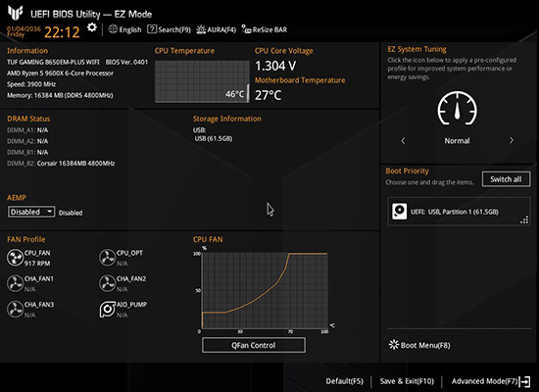Screen dimensions: 539x392
Task: Click the AEMP heading
Action: 17,198
